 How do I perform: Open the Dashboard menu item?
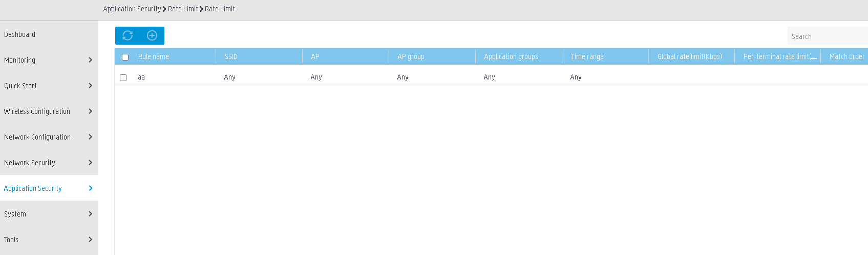point(19,34)
